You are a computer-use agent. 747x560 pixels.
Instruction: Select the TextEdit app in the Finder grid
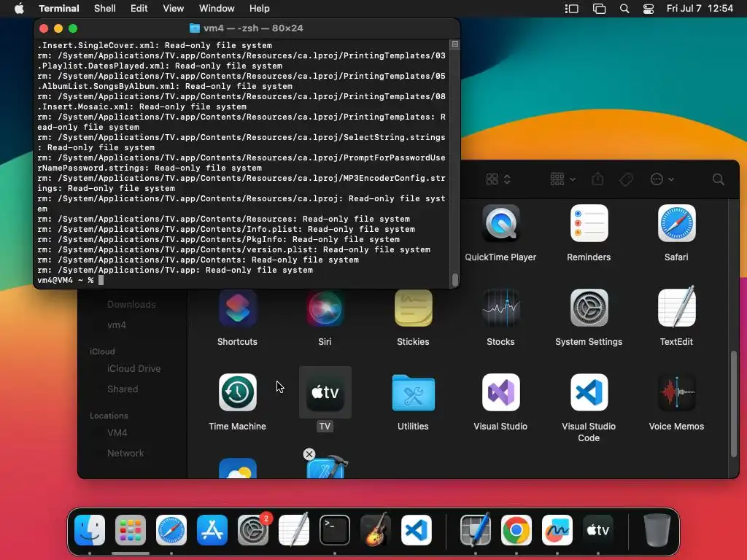[676, 308]
